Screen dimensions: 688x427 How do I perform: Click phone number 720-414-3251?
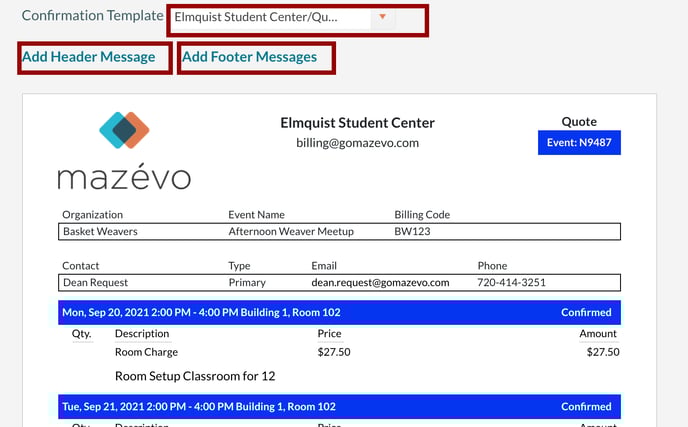click(511, 283)
